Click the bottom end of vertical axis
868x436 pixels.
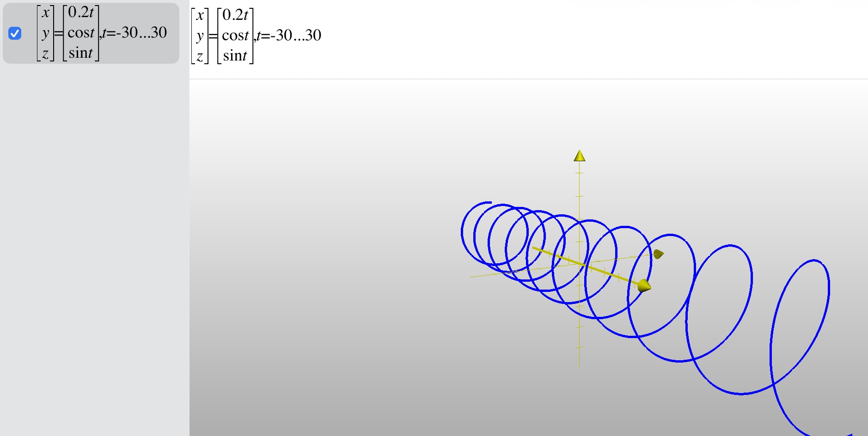coord(579,365)
